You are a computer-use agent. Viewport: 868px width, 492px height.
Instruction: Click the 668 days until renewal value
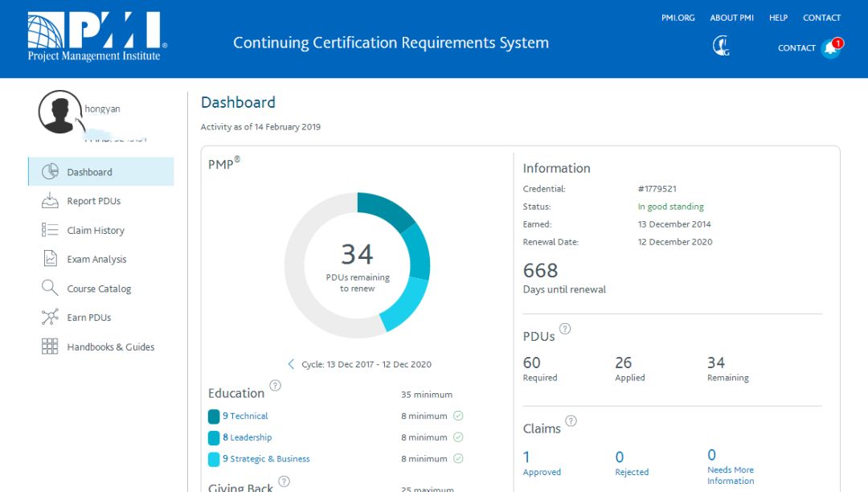(540, 270)
